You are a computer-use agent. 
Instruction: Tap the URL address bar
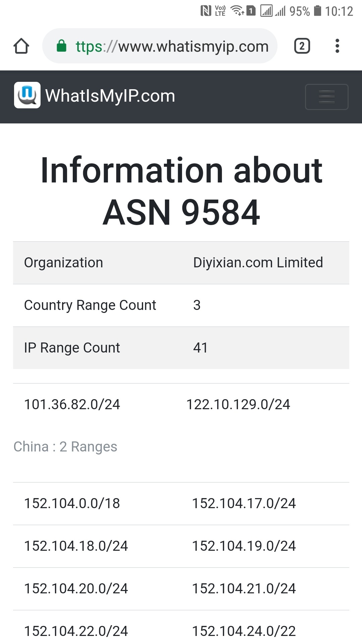point(172,46)
